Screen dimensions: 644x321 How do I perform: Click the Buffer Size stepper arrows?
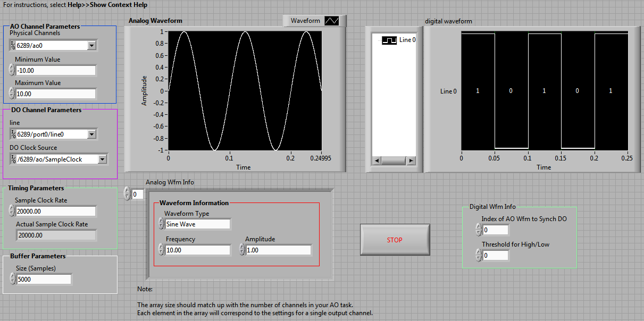(x=13, y=279)
